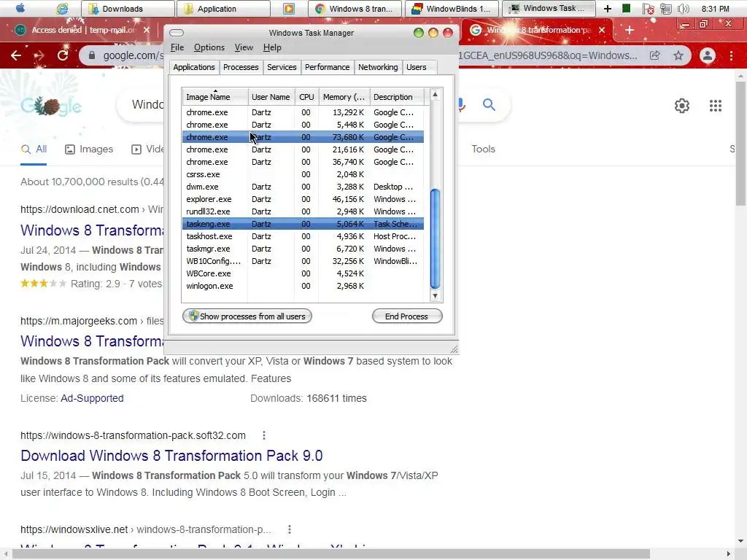
Task: Bookmark this page with star icon
Action: [x=678, y=55]
